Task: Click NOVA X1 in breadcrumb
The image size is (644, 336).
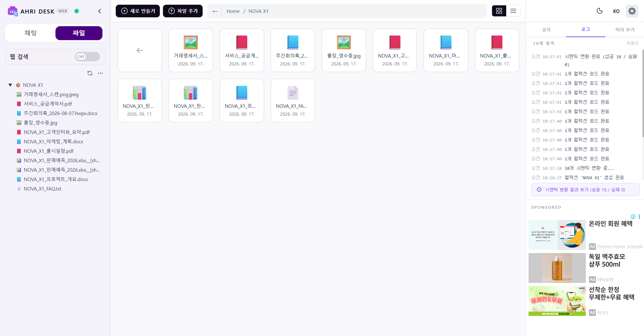Action: pyautogui.click(x=258, y=11)
